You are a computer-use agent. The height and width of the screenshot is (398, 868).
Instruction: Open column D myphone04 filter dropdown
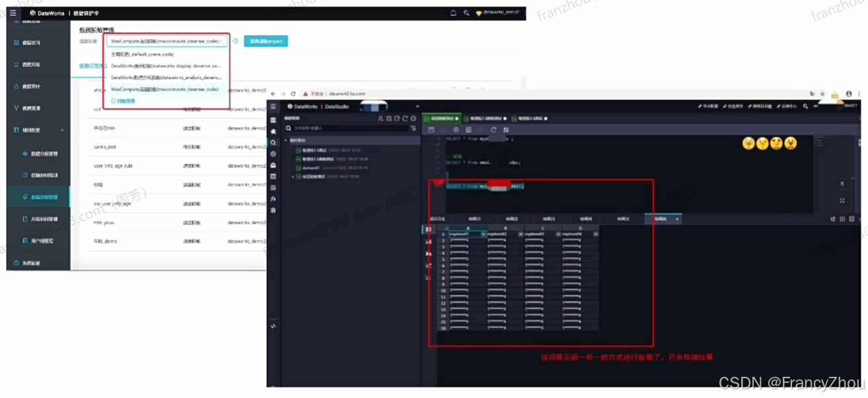[596, 234]
